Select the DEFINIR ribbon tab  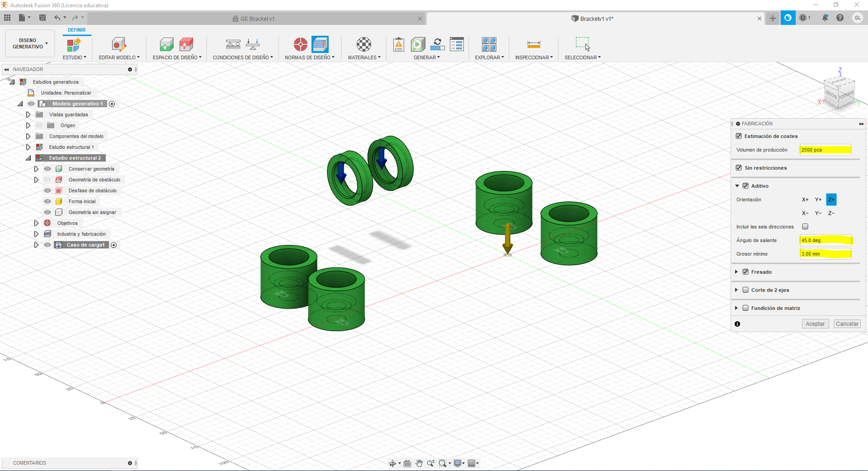pyautogui.click(x=77, y=30)
